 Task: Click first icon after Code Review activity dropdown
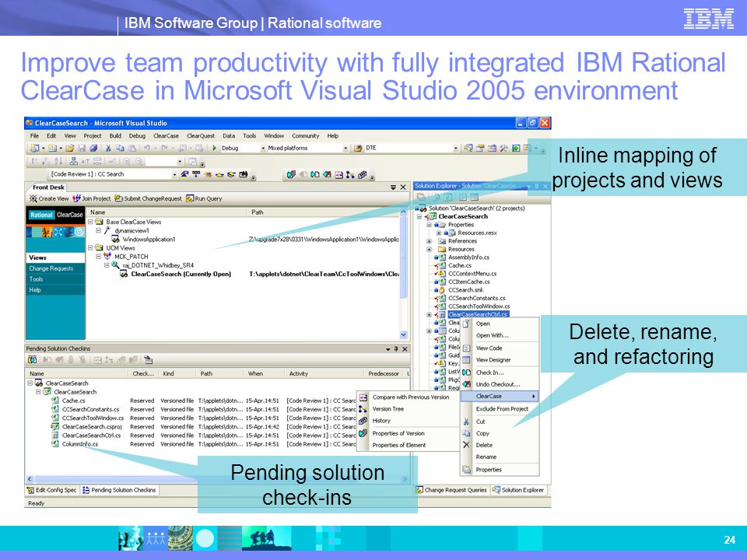click(184, 174)
